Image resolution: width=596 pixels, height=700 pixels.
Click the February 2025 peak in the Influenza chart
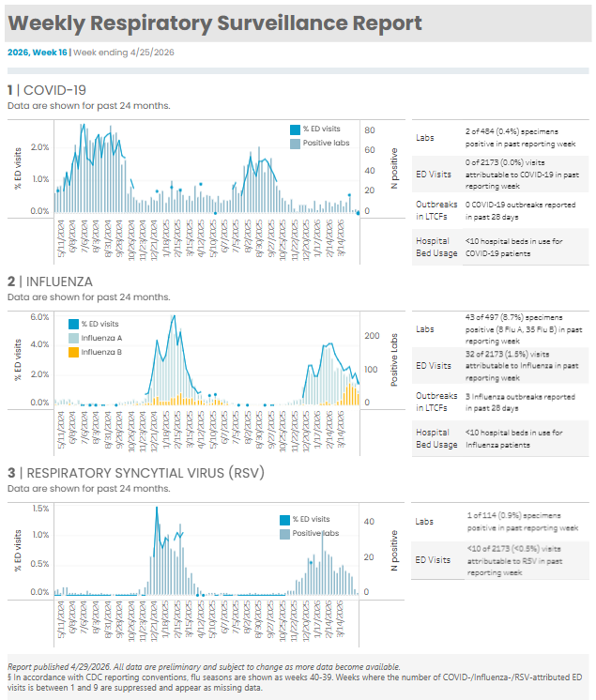click(x=174, y=318)
